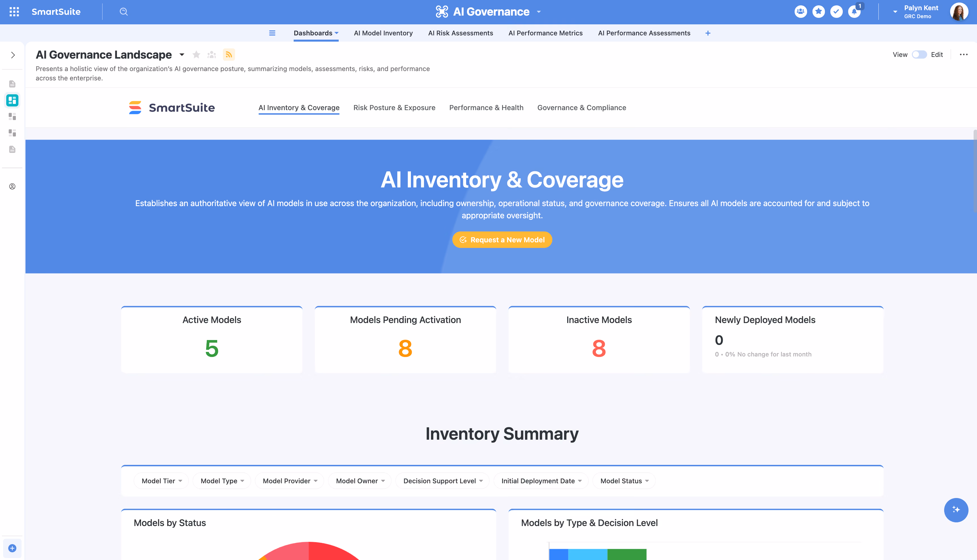
Task: Open AI Governance solution dropdown arrow
Action: click(x=539, y=12)
